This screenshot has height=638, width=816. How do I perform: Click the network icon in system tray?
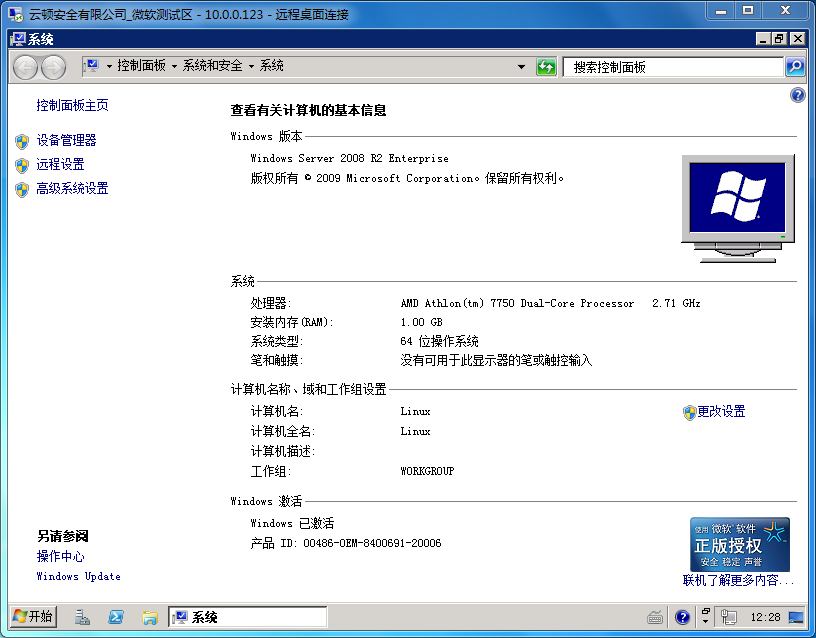point(729,617)
